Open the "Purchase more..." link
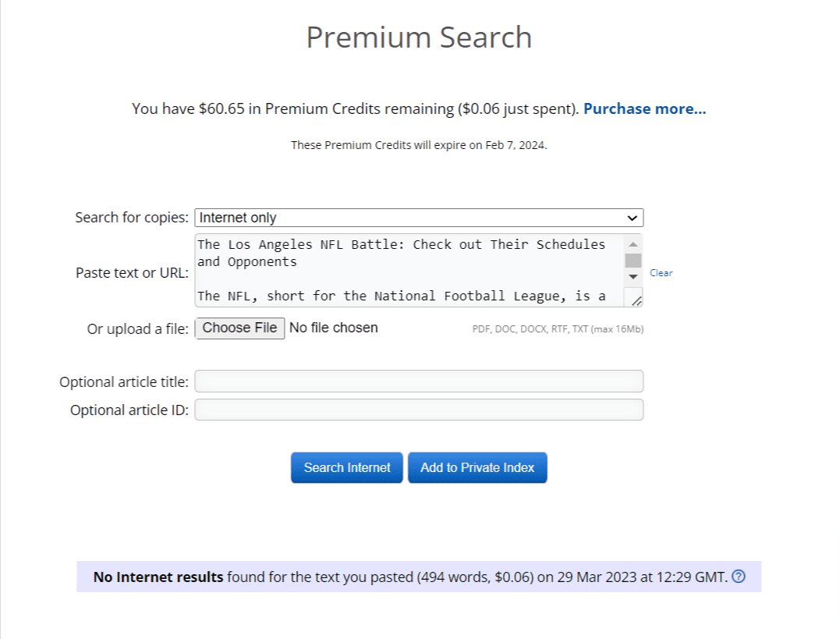Viewport: 840px width, 639px height. [x=644, y=108]
